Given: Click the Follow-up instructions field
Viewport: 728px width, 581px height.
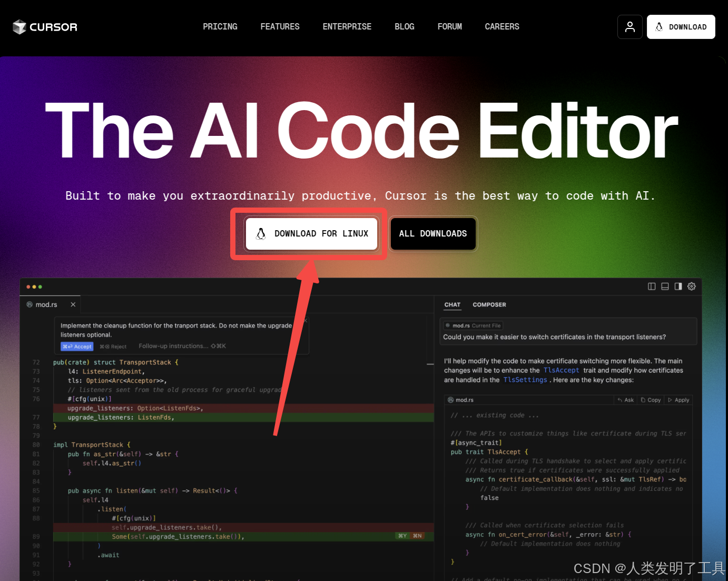Looking at the screenshot, I should [182, 346].
